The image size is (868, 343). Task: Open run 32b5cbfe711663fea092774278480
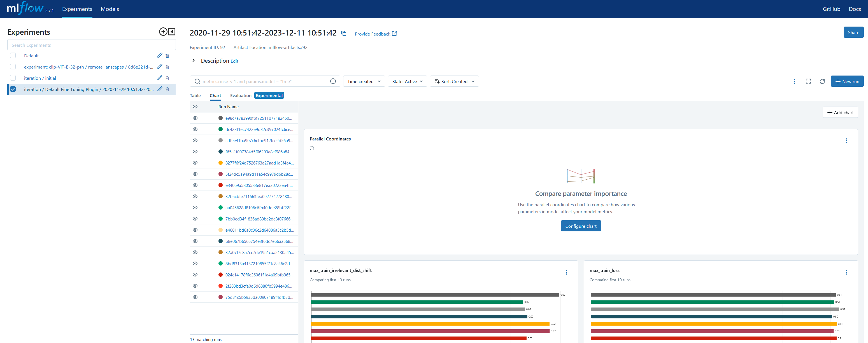coord(259,196)
